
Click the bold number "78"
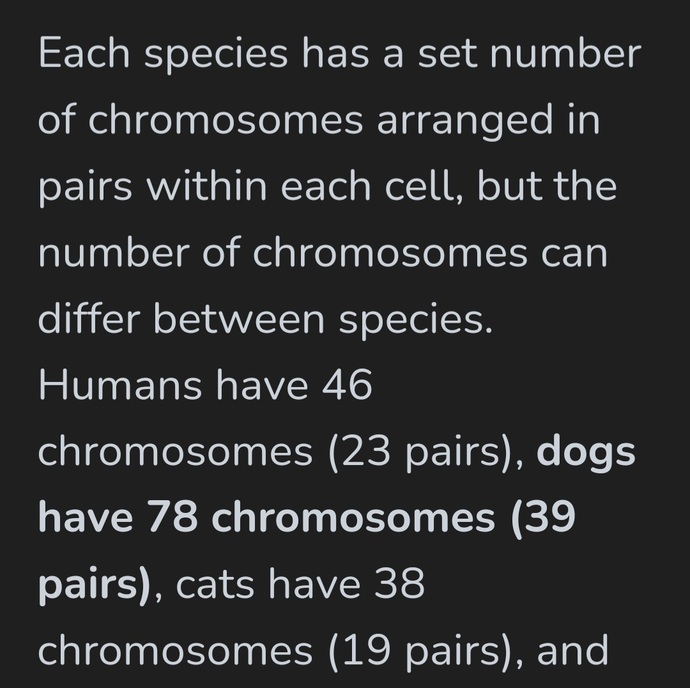point(172,518)
